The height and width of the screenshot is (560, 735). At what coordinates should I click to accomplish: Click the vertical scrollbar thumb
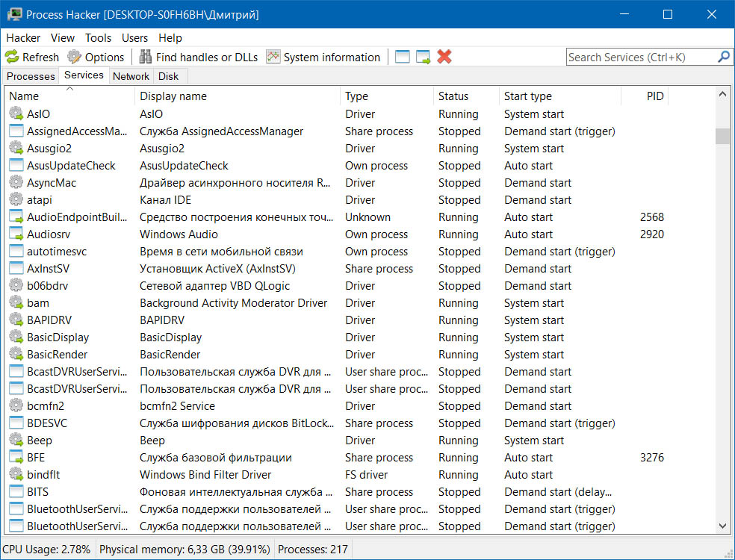point(722,136)
